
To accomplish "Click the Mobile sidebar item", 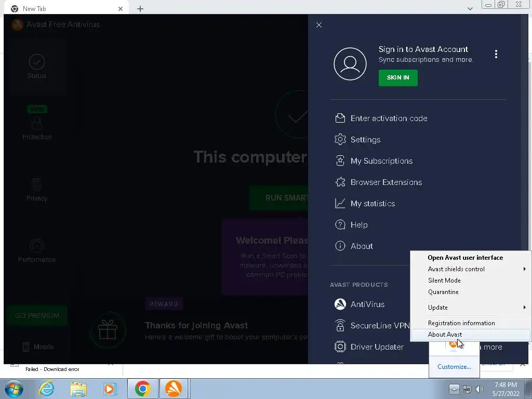I will click(38, 347).
